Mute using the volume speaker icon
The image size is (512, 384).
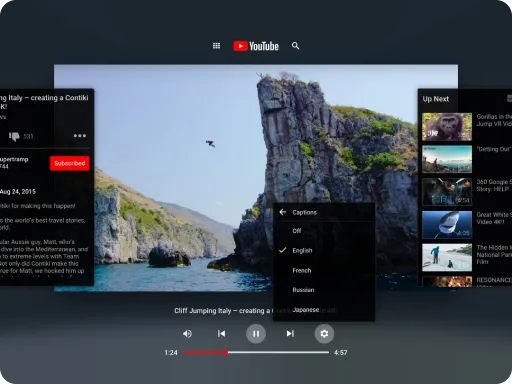187,334
